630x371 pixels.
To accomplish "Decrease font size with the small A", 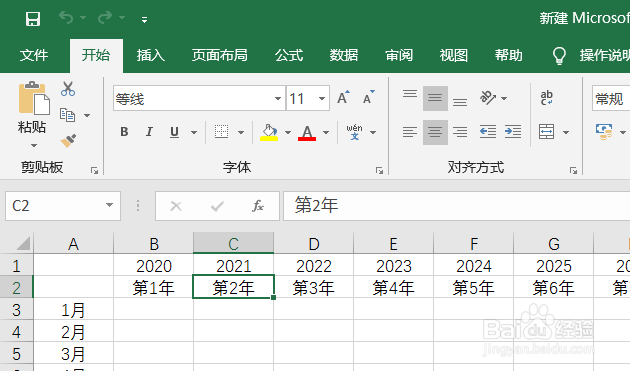I will pos(368,98).
